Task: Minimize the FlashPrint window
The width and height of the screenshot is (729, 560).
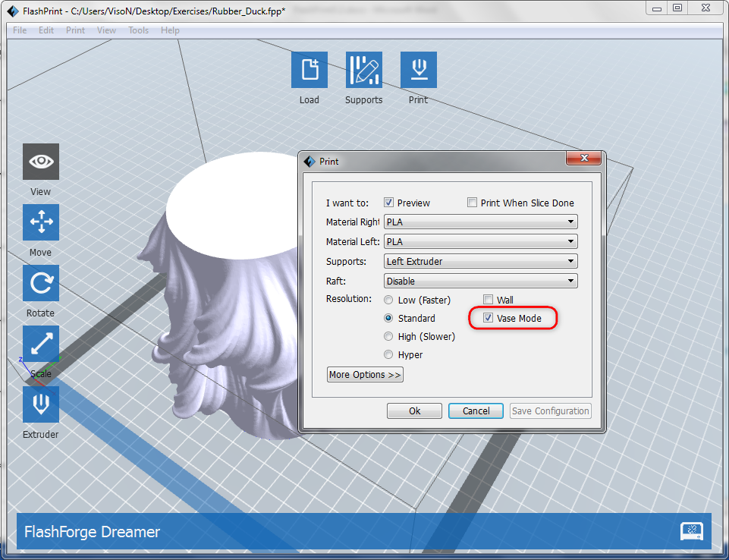Action: 656,8
